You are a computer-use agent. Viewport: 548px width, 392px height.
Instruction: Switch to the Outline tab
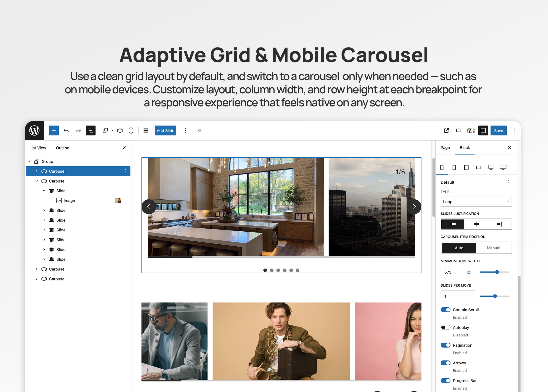pyautogui.click(x=62, y=148)
